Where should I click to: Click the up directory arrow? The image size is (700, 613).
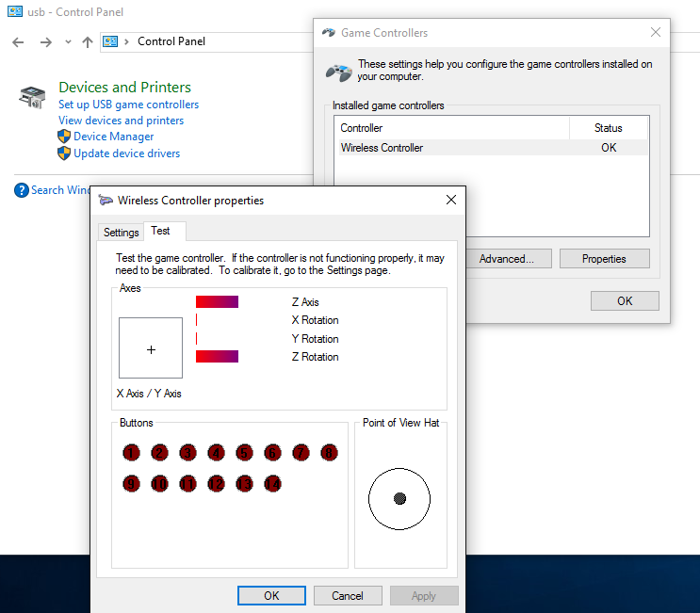coord(88,41)
